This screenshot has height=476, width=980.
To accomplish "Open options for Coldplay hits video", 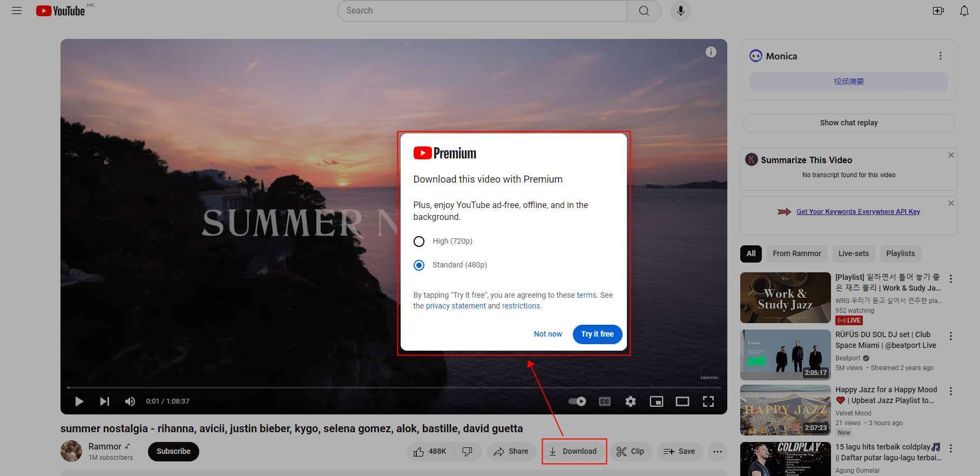I will [x=950, y=449].
